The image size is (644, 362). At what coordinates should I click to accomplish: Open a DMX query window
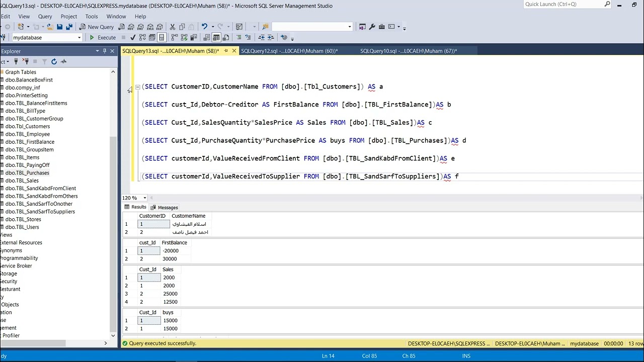coord(140,27)
